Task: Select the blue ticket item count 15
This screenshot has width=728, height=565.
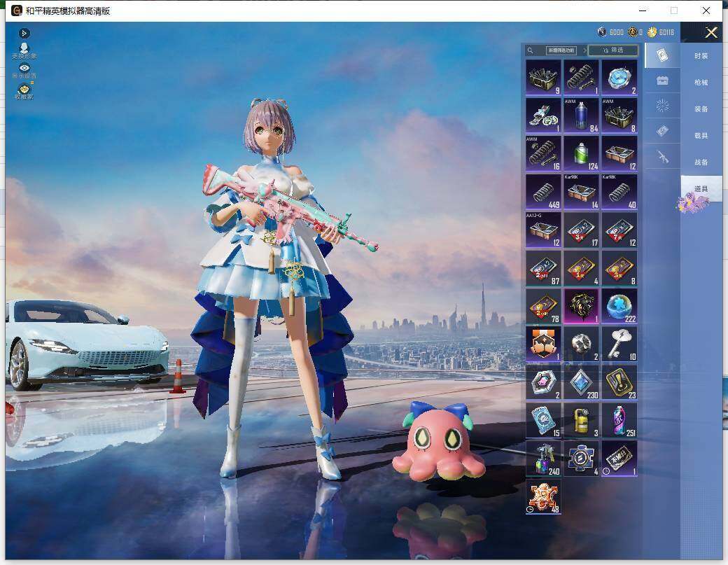Action: click(543, 421)
